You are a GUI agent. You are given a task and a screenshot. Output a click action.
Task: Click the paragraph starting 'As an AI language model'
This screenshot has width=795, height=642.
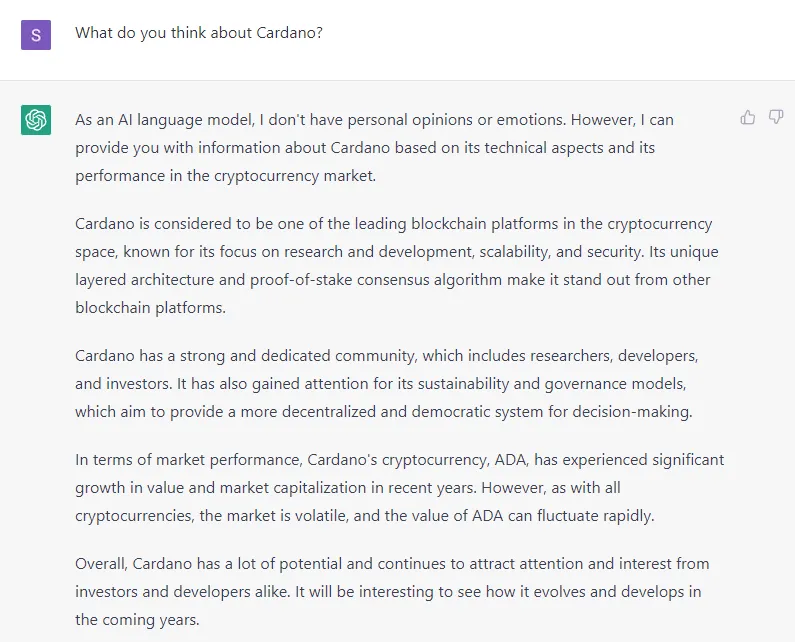point(375,148)
